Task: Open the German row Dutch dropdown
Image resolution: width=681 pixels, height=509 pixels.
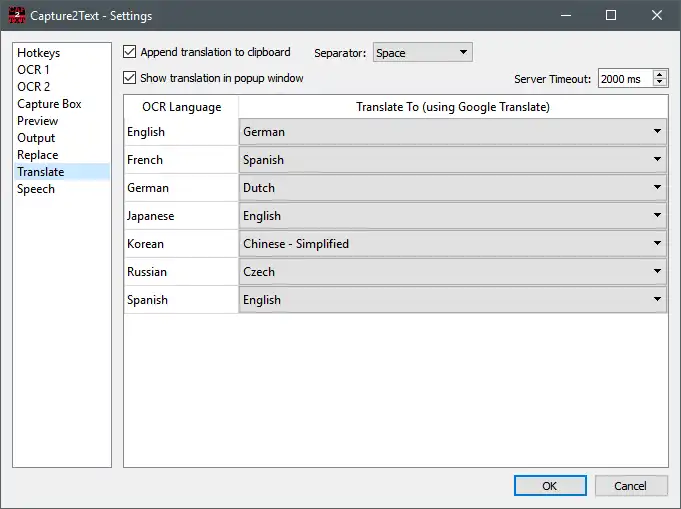Action: (x=453, y=188)
